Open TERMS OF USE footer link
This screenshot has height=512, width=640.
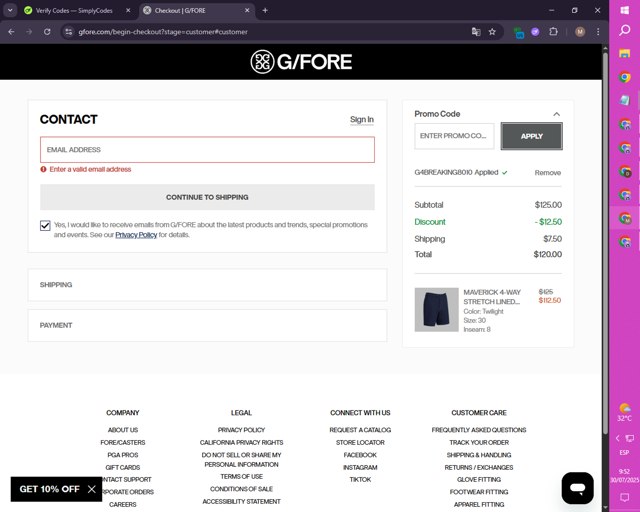click(241, 476)
